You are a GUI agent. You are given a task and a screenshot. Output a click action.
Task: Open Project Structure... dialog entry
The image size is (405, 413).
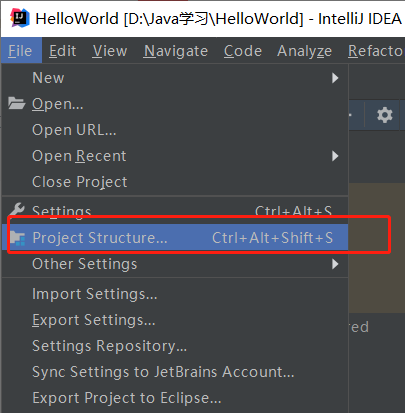coord(175,238)
